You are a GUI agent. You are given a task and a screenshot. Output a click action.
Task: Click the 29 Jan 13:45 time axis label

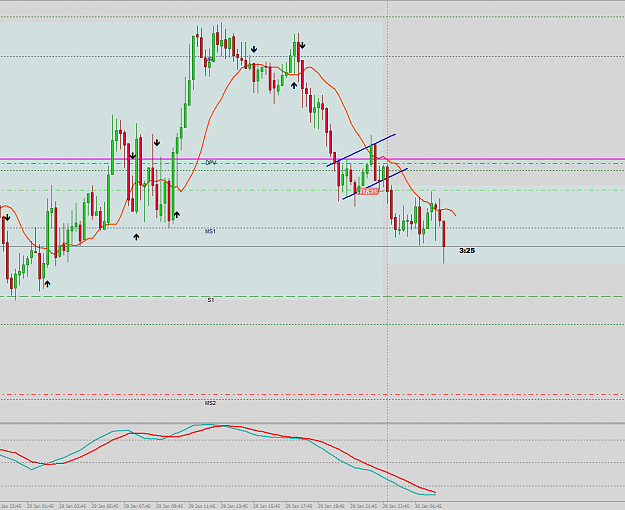pos(234,506)
